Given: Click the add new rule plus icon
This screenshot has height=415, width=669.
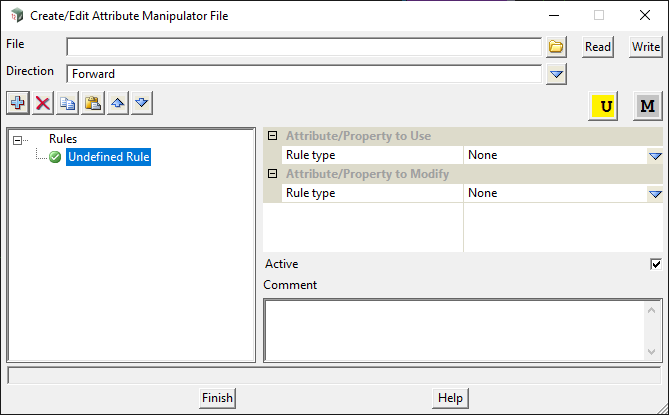Looking at the screenshot, I should click(x=17, y=103).
